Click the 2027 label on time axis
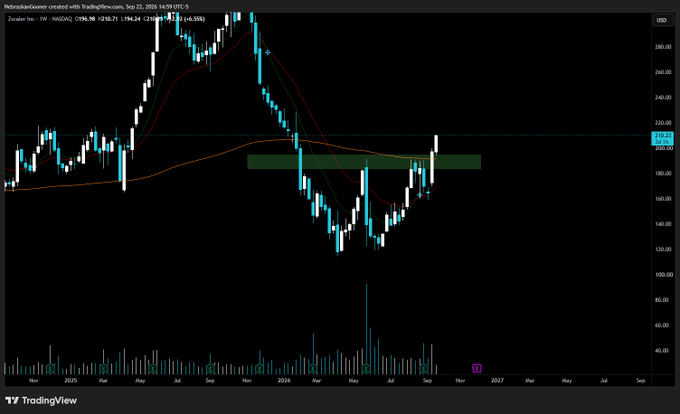 (497, 381)
